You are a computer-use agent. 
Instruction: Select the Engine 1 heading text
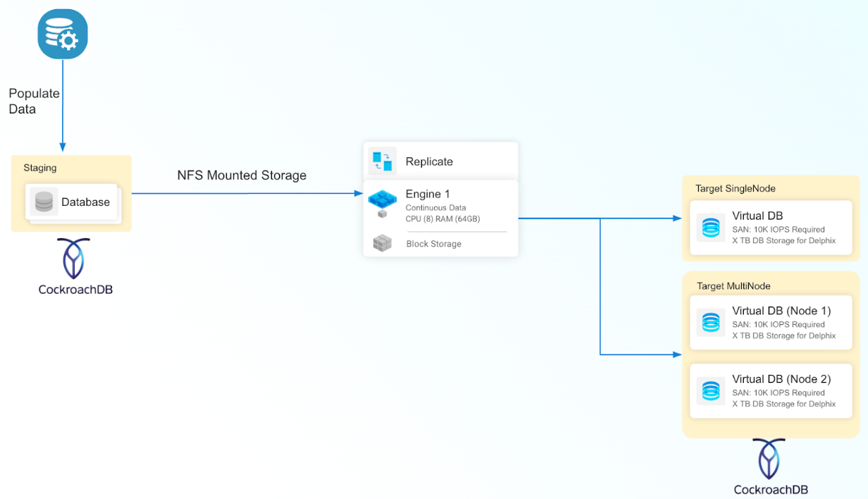coord(428,194)
